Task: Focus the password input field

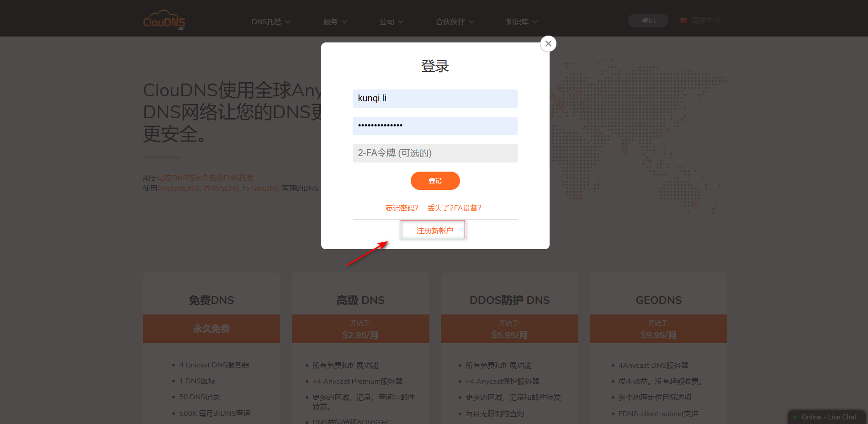Action: 435,126
